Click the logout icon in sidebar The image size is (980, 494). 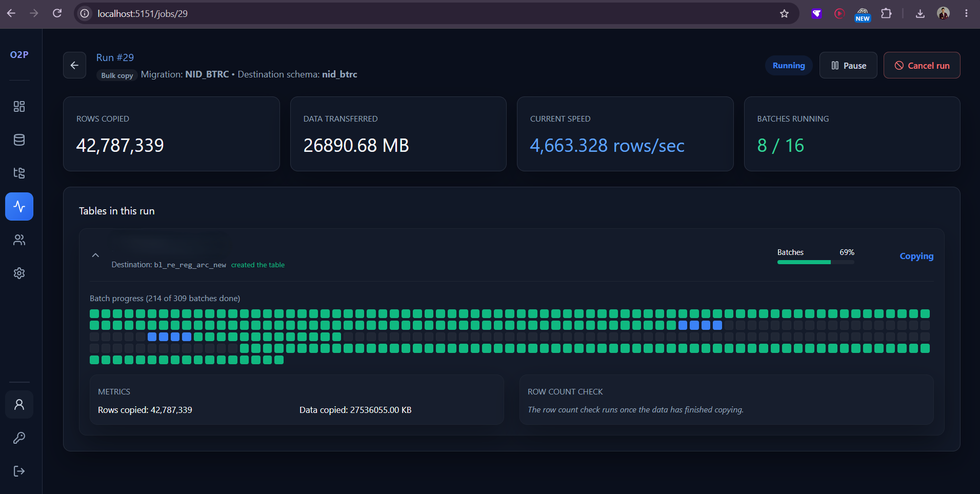click(x=19, y=471)
